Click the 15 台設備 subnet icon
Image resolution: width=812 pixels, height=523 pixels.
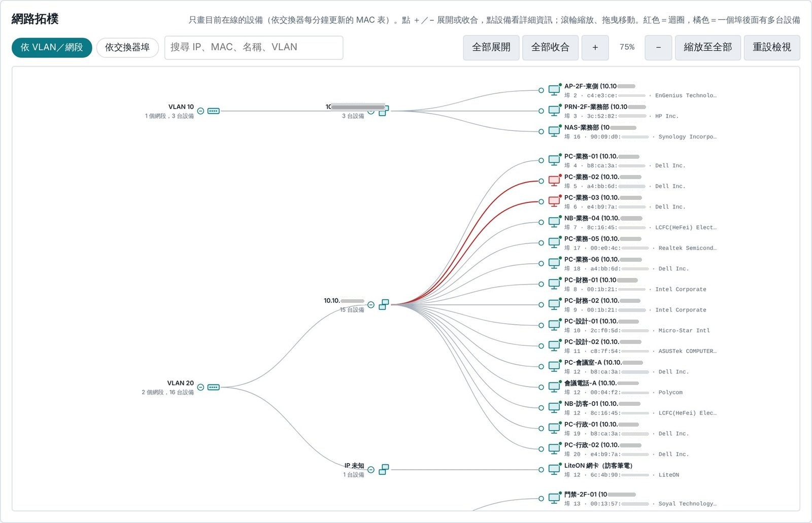[x=384, y=304]
